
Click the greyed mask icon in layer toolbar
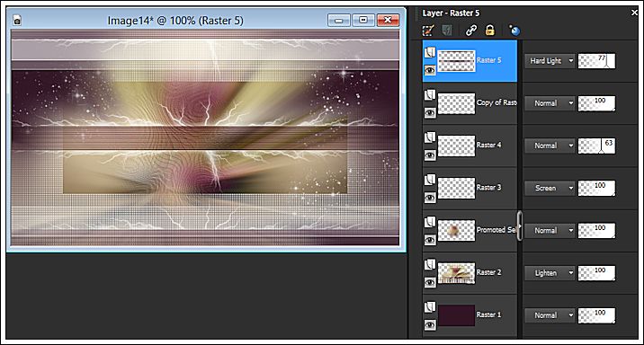[447, 31]
